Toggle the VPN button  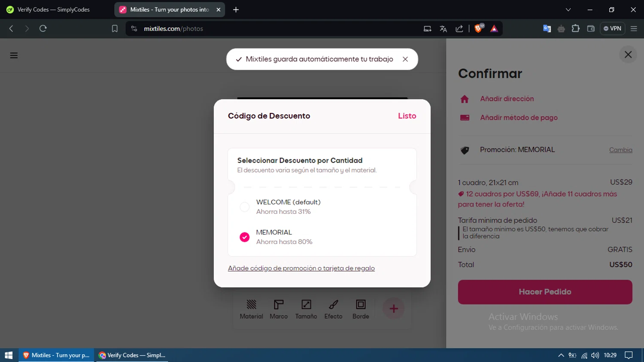pyautogui.click(x=612, y=29)
